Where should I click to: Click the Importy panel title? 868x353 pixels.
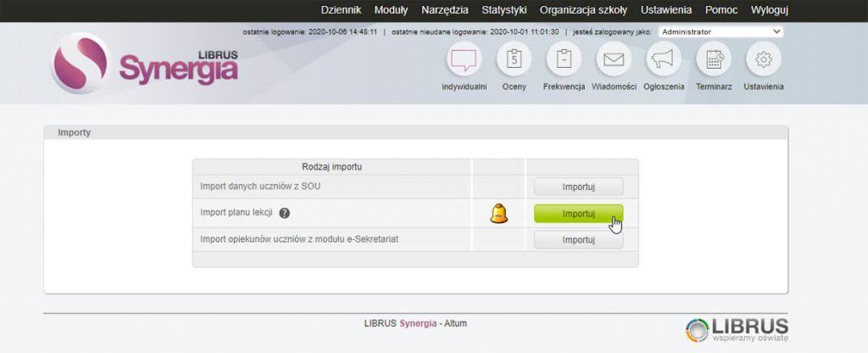(x=75, y=133)
